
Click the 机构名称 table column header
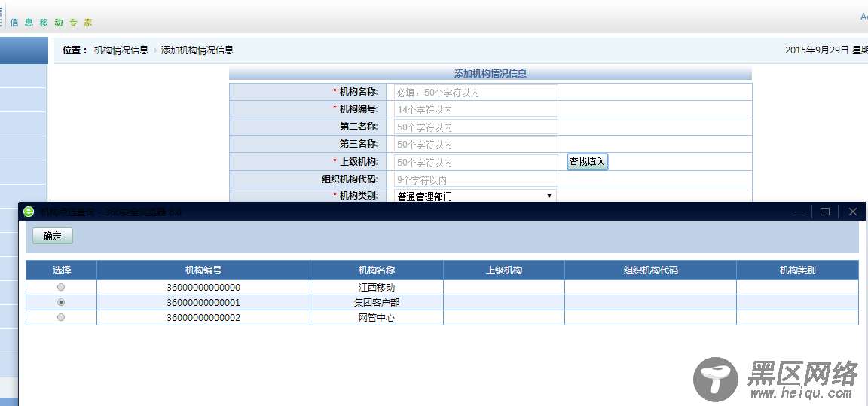click(377, 270)
